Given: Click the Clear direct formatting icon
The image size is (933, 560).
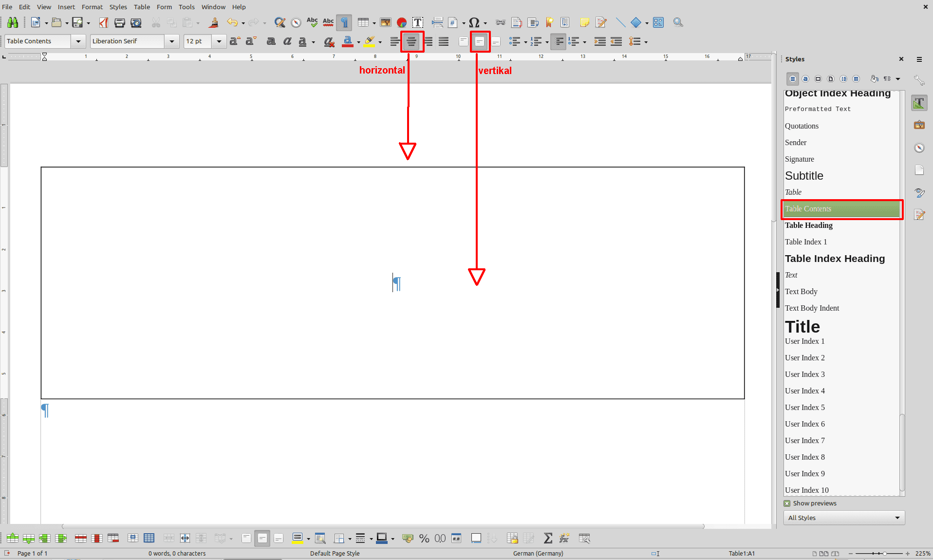Looking at the screenshot, I should 329,42.
